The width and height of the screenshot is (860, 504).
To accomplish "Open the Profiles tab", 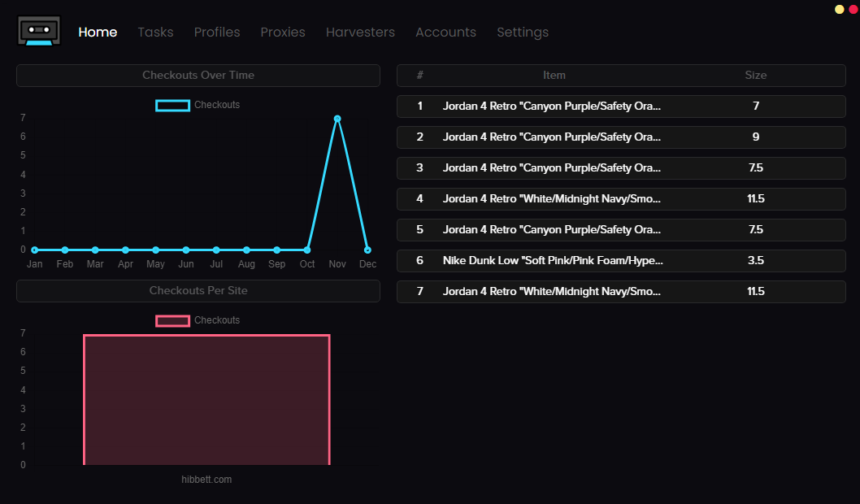I will pos(217,33).
